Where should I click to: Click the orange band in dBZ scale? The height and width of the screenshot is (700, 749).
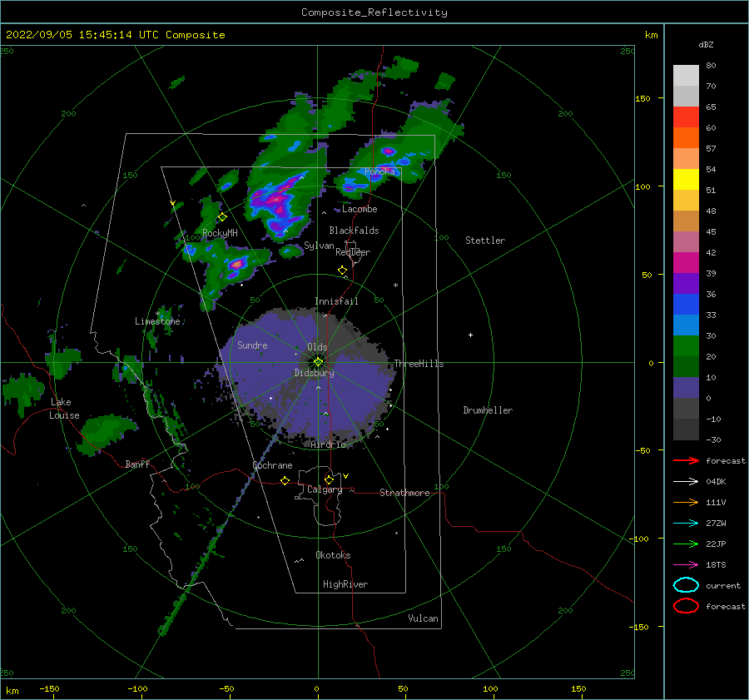pyautogui.click(x=686, y=137)
